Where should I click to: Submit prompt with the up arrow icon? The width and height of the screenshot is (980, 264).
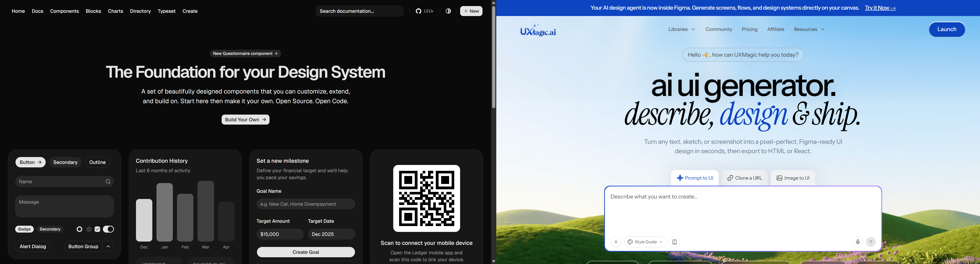(871, 242)
